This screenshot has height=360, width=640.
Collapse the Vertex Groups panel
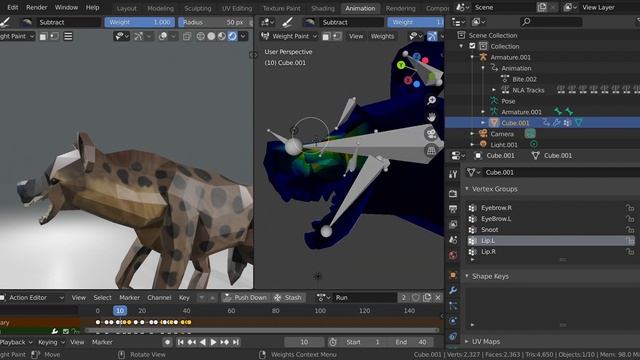(467, 189)
